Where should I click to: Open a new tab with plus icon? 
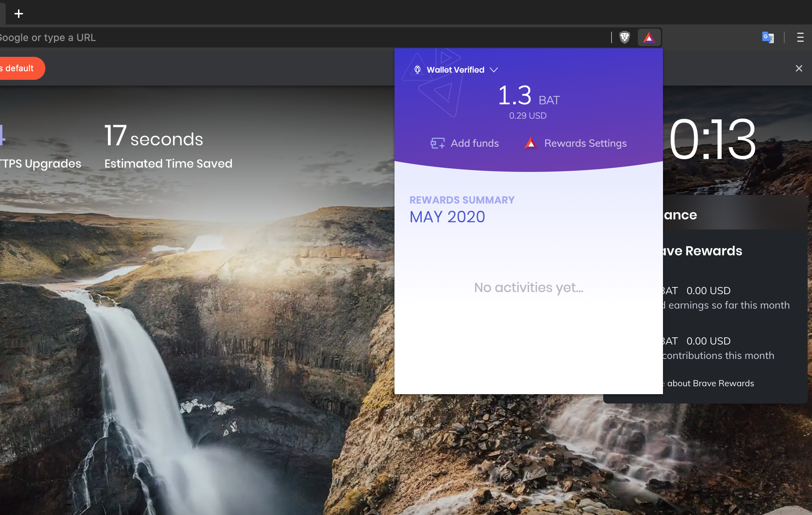(19, 14)
